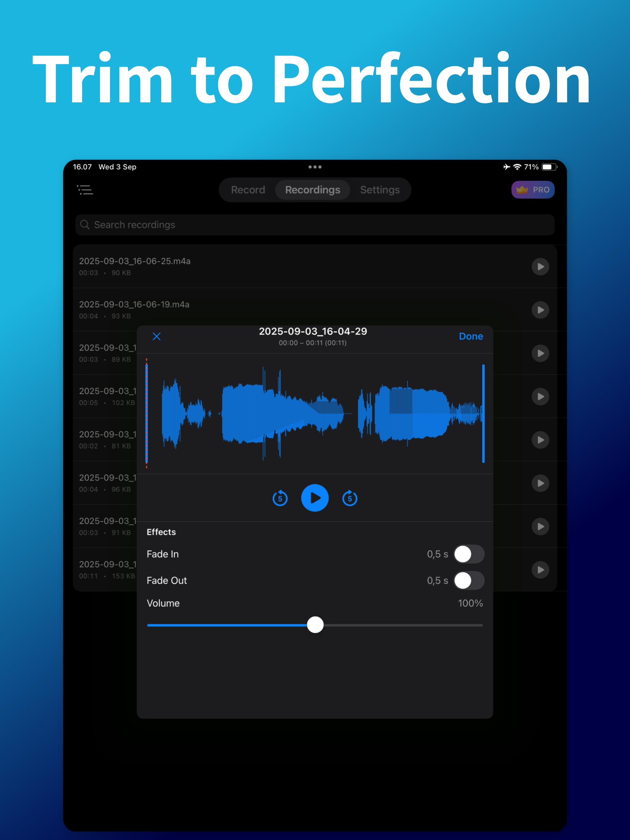Image resolution: width=630 pixels, height=840 pixels.
Task: Open the Settings tab
Action: click(x=380, y=190)
